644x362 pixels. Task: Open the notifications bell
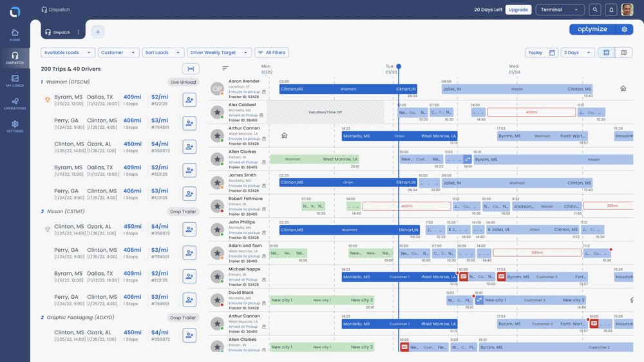click(x=611, y=10)
